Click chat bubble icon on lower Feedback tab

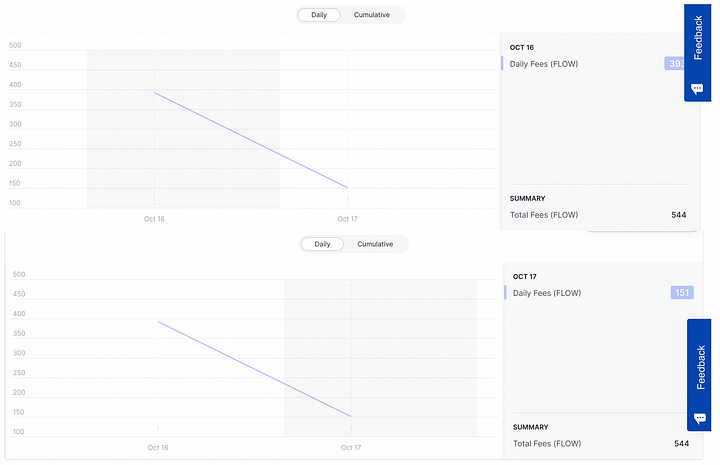point(700,418)
